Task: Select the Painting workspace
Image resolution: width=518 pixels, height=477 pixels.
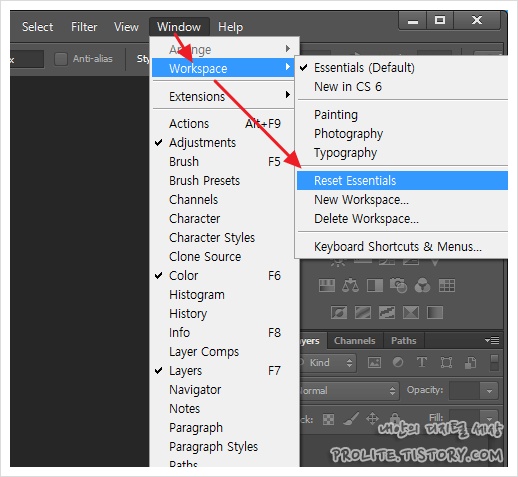Action: (402, 115)
